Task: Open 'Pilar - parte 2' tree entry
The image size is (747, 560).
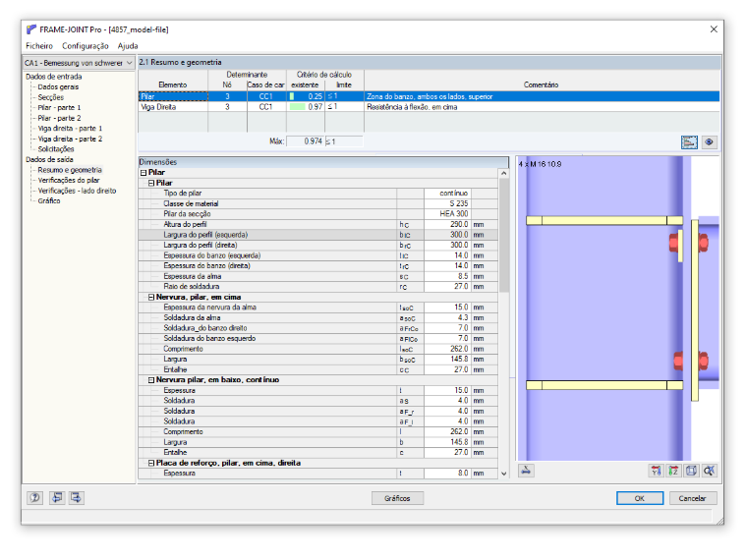Action: pyautogui.click(x=59, y=118)
